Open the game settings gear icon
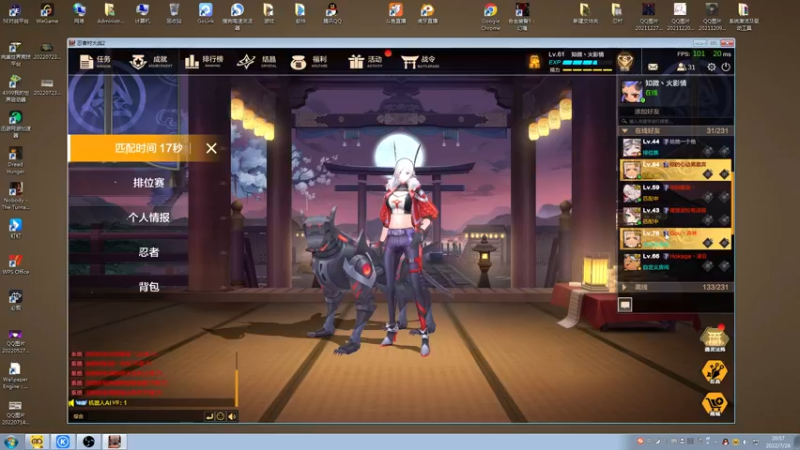Screen dimensions: 800x450 pos(711,67)
